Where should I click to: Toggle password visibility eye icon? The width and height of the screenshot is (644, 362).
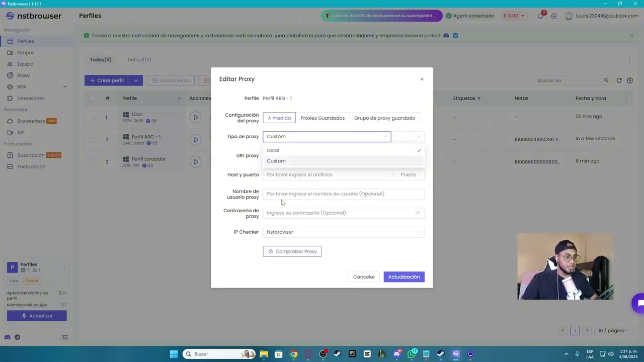tap(418, 213)
